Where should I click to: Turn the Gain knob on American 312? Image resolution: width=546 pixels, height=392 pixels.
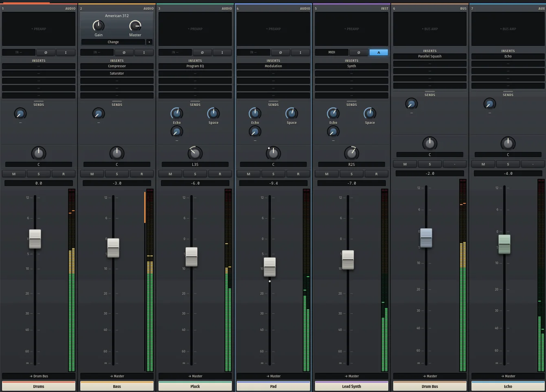click(98, 26)
